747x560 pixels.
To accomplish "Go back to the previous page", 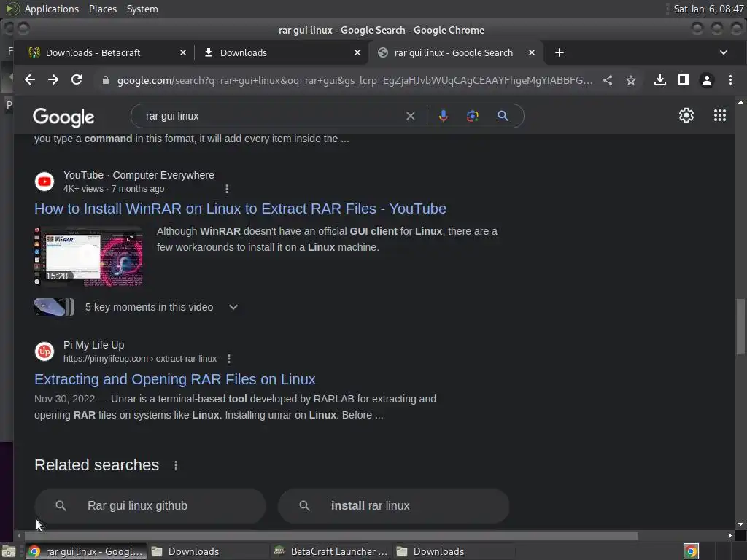I will click(29, 80).
